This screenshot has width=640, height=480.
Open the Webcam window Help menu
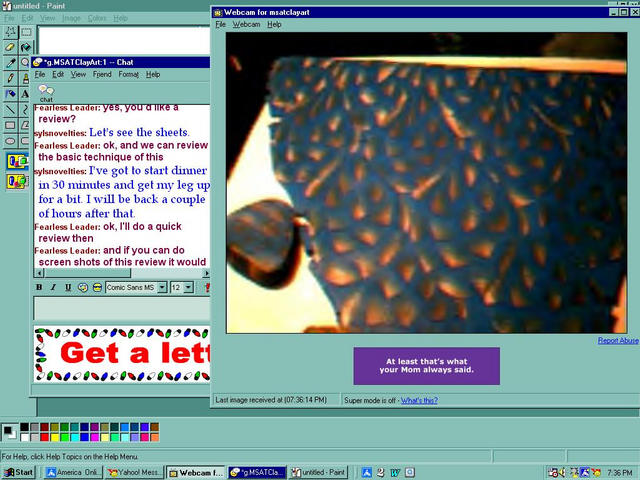[274, 24]
